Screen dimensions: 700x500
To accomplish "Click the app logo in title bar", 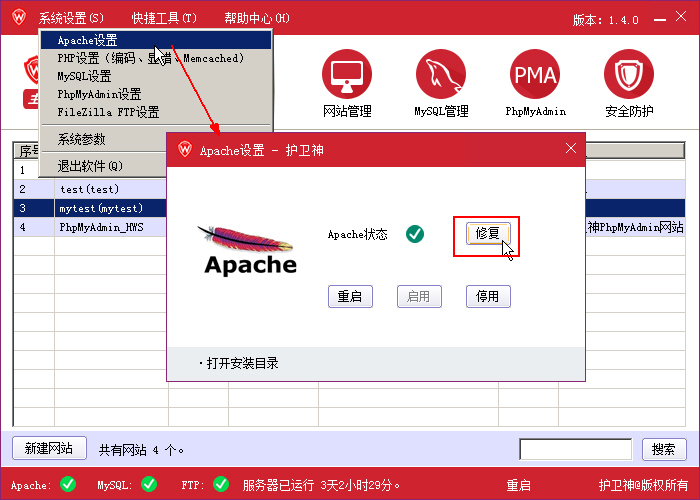I will click(x=19, y=18).
